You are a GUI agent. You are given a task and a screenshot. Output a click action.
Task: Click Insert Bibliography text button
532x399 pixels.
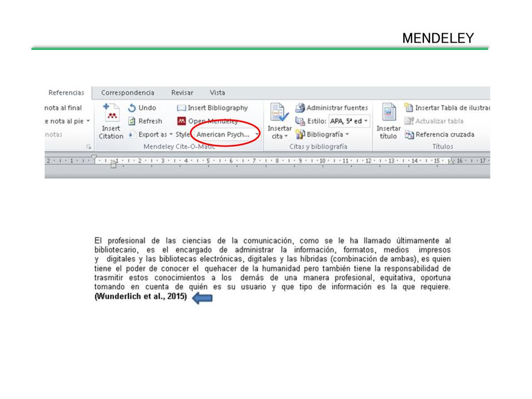click(218, 108)
